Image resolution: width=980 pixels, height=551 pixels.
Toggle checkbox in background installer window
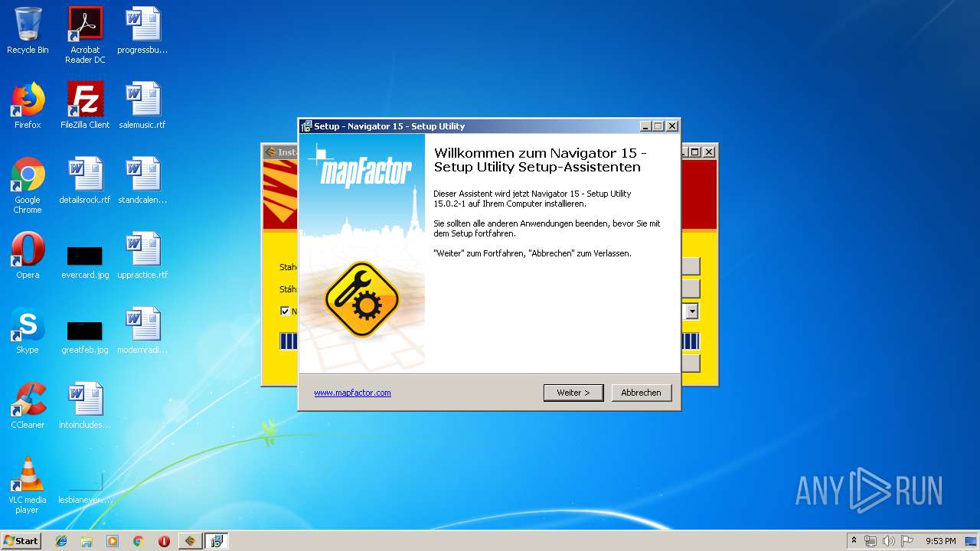pyautogui.click(x=285, y=311)
